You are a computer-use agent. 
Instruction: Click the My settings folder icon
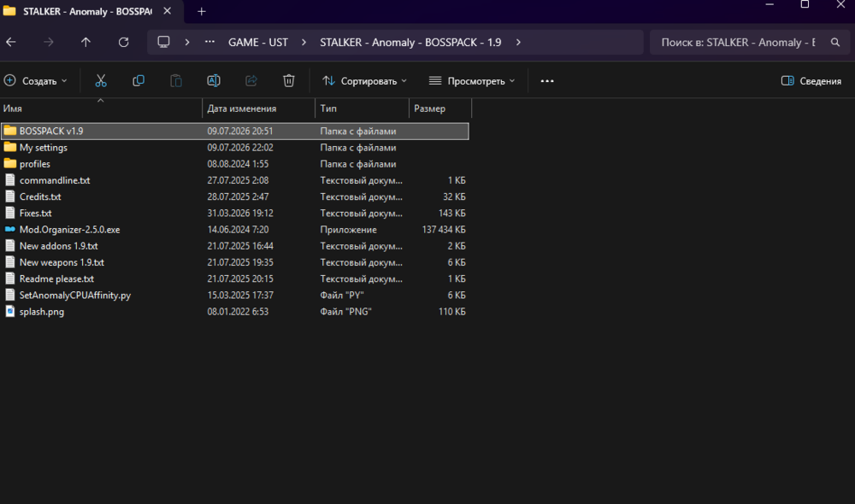coord(9,147)
